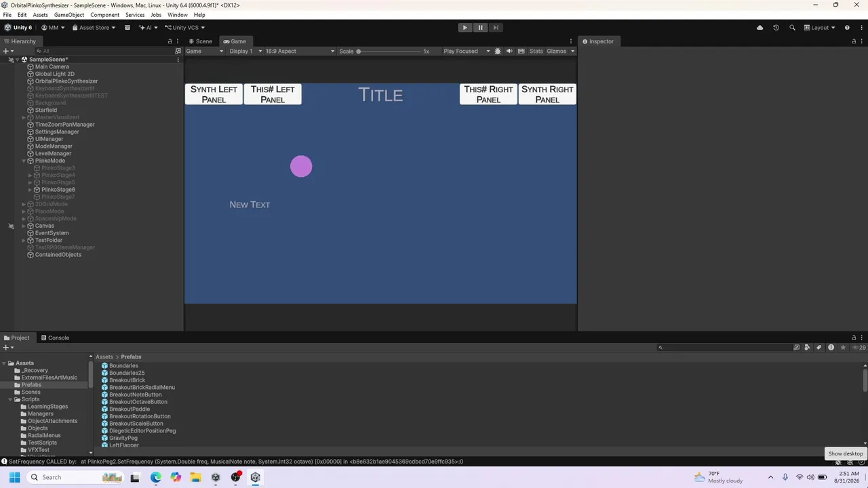Toggle Gizmos in Game view
The height and width of the screenshot is (488, 868).
(556, 52)
